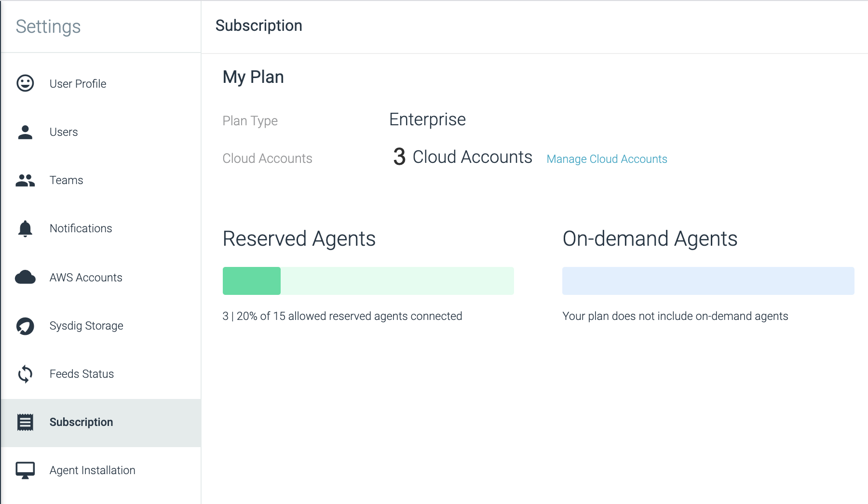The image size is (868, 504).
Task: Click the '3 Cloud Accounts' count
Action: pyautogui.click(x=462, y=157)
